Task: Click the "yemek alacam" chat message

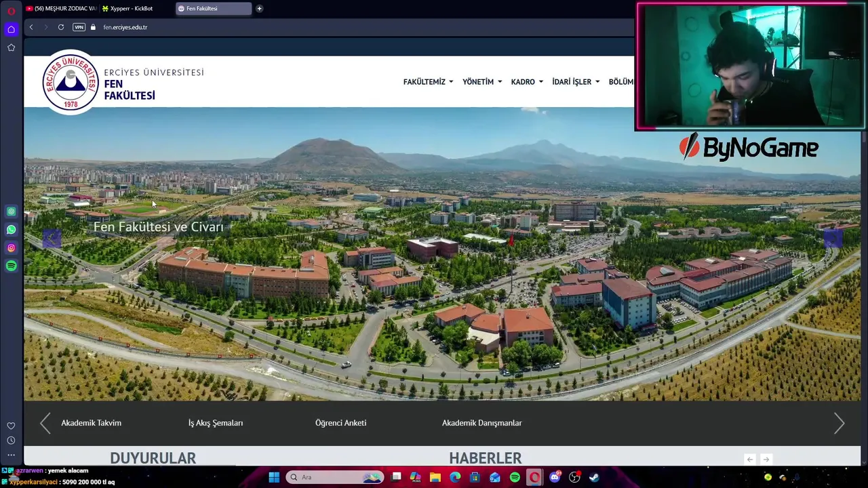Action: (68, 470)
